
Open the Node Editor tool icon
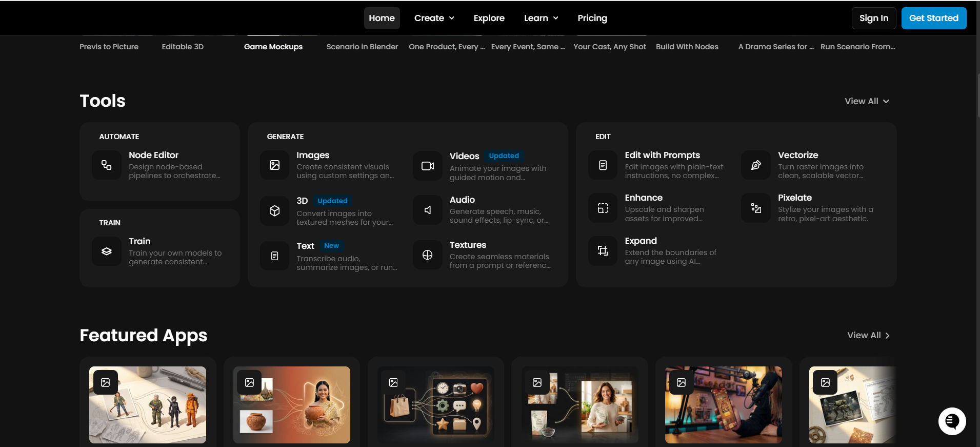pos(107,165)
